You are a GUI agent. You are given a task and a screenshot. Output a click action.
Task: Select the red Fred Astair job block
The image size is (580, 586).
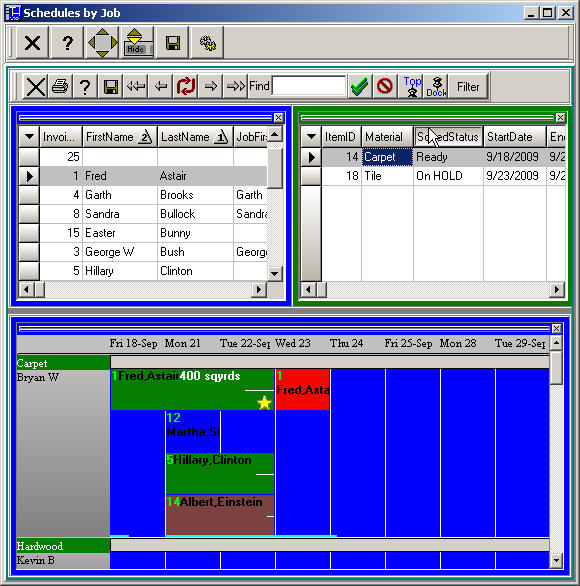click(x=302, y=389)
